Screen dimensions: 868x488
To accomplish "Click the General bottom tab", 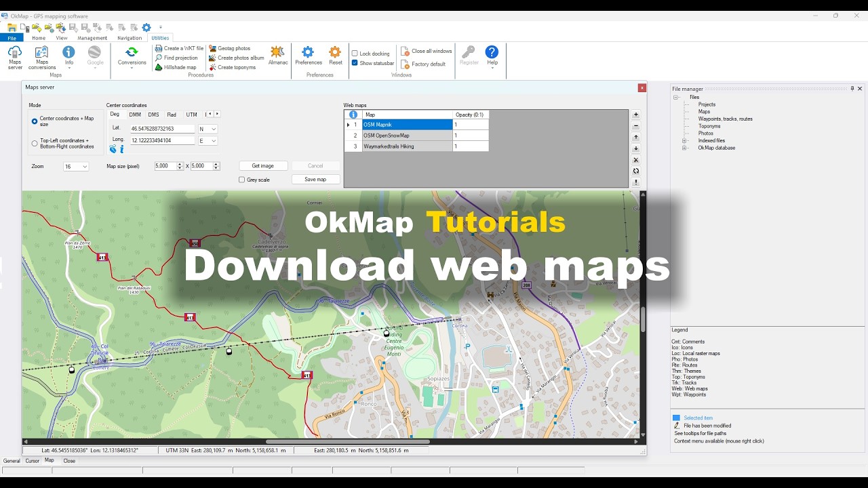I will 12,461.
